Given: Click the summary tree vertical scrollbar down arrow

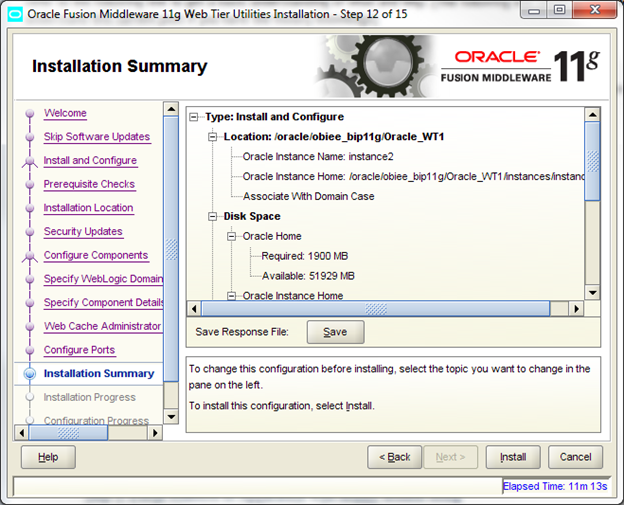Looking at the screenshot, I should click(592, 292).
